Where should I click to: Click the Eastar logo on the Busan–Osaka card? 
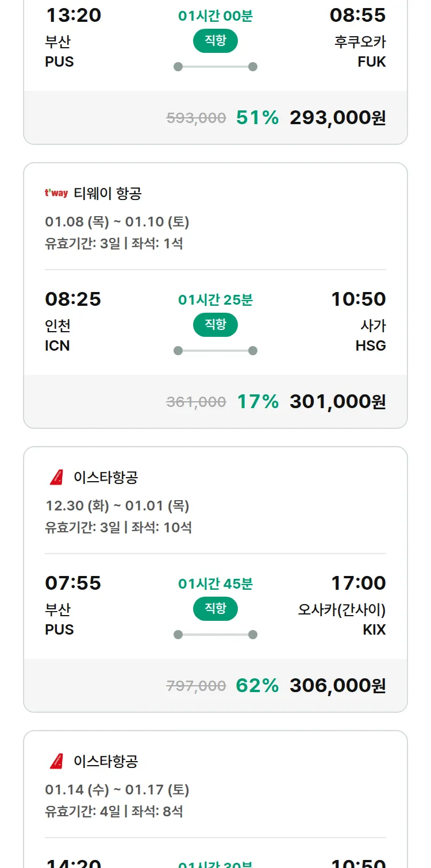56,477
